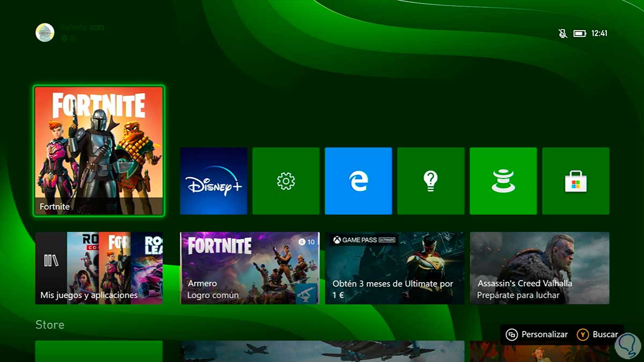The image size is (644, 362).
Task: Click the GAME PASS ULTIMATE logo label
Action: point(364,240)
